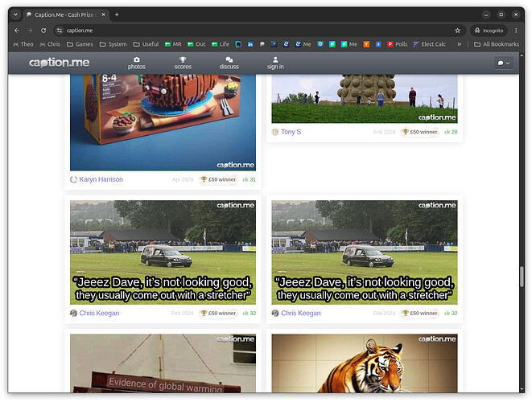
Task: Open the Theo bookmark
Action: [x=23, y=44]
